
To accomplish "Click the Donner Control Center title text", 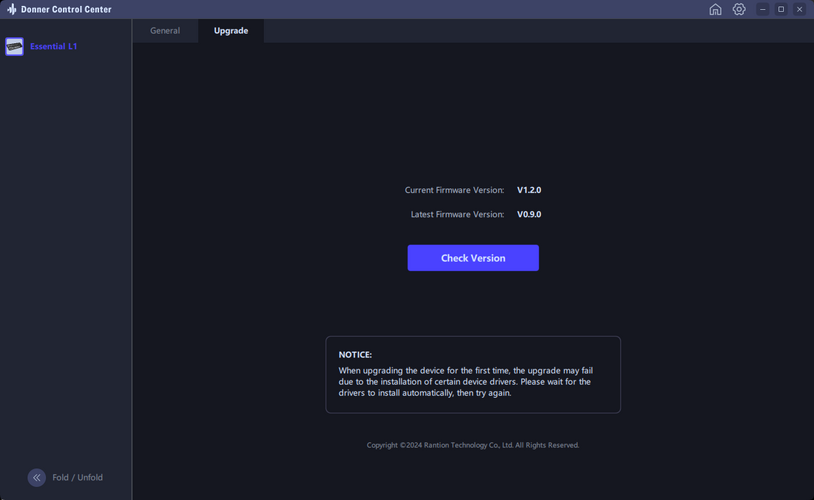I will 66,9.
